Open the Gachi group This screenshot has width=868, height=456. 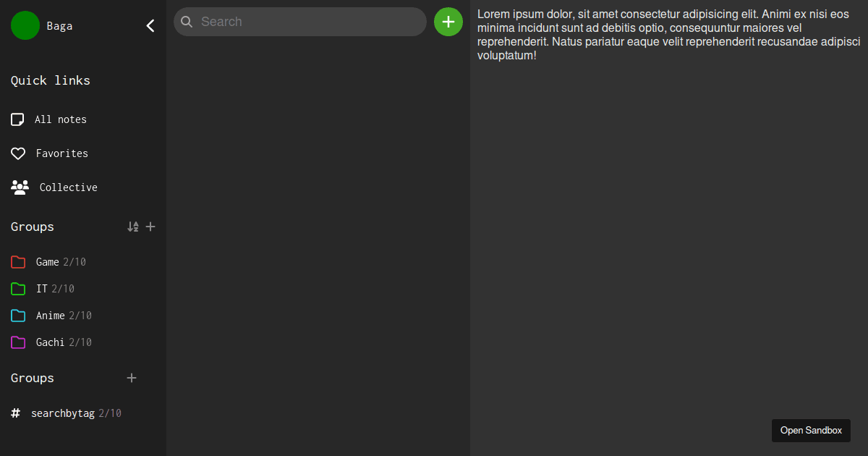[51, 342]
